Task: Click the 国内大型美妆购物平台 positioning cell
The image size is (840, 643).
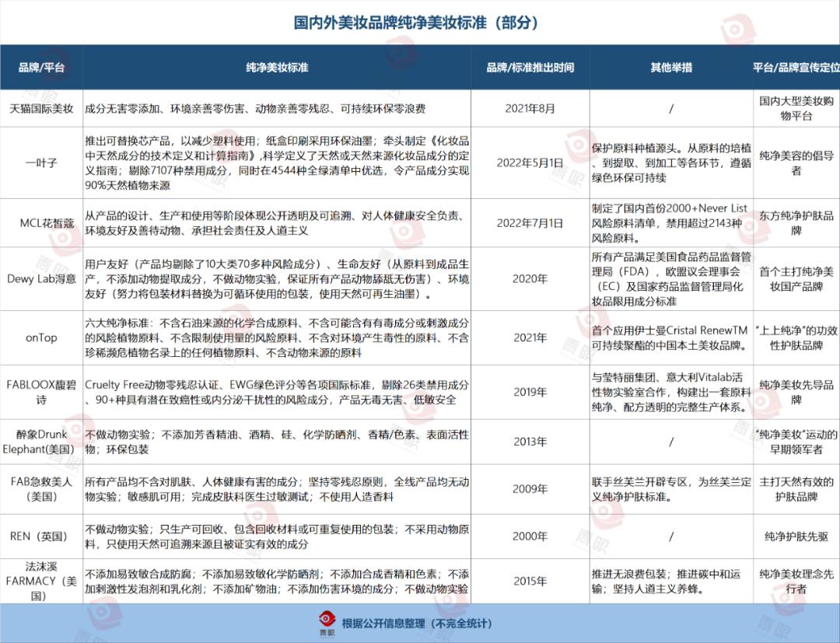Action: pyautogui.click(x=796, y=109)
